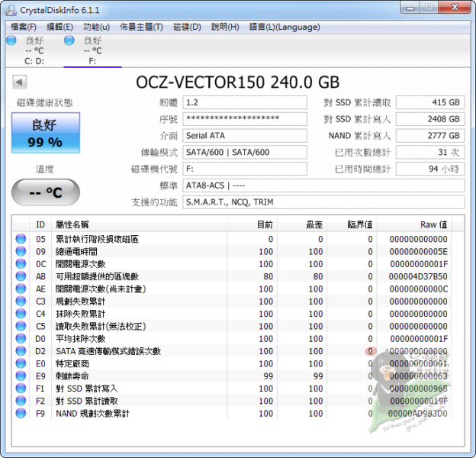Click the 94 小時 power on hours value

[x=430, y=169]
